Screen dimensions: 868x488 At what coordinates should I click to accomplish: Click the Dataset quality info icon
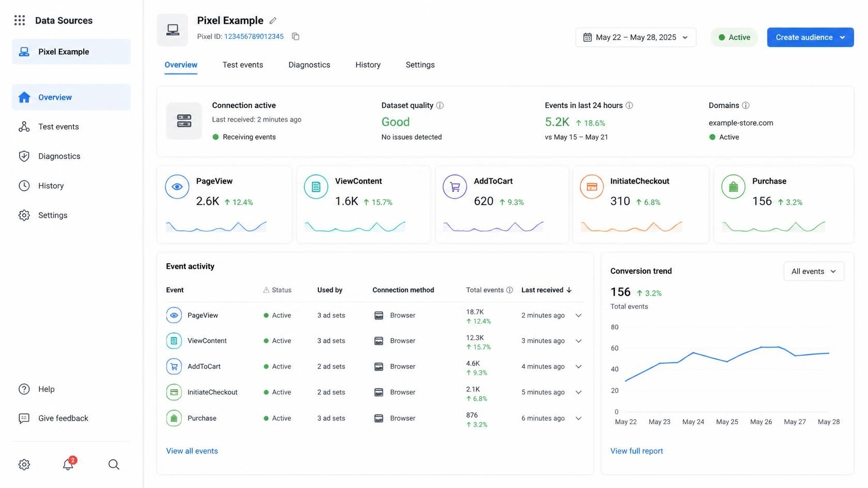440,105
